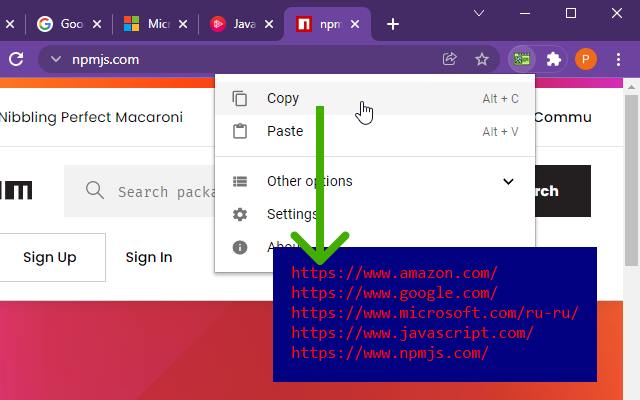
Task: Close the Google tab
Action: tap(97, 24)
